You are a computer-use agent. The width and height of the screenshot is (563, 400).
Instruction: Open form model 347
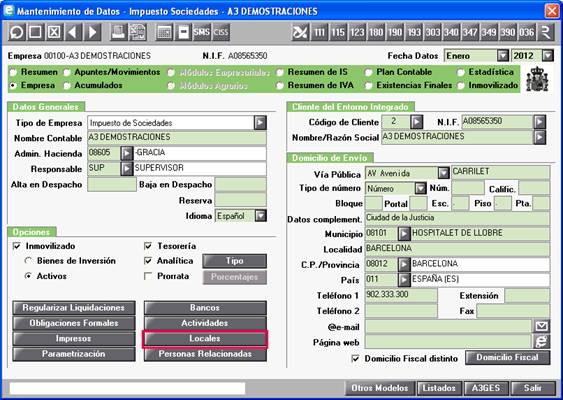click(x=470, y=33)
